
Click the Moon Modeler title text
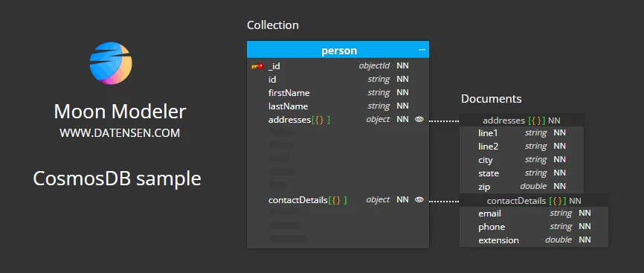(x=120, y=112)
